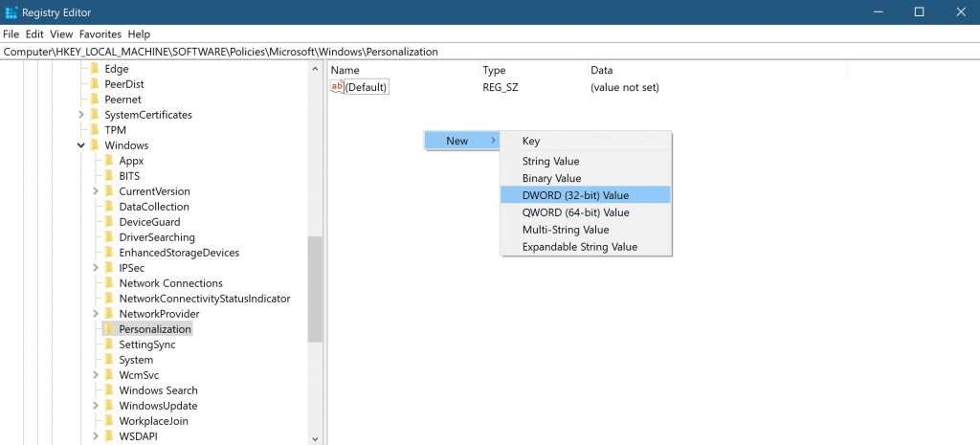Screen dimensions: 980x445
Task: Click the WcmSvc folder icon
Action: coord(109,375)
